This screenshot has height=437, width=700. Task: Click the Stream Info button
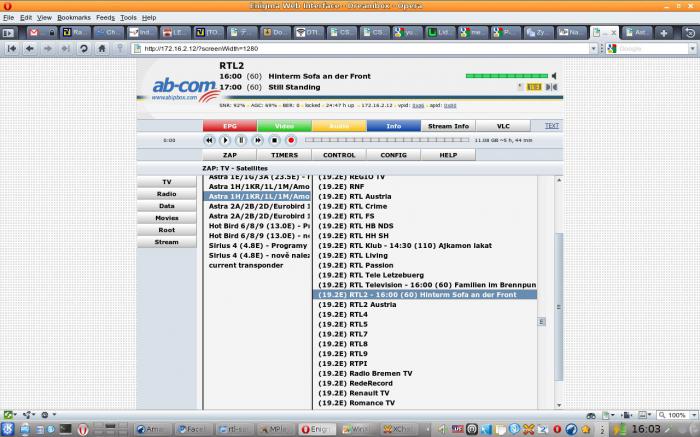(x=448, y=126)
